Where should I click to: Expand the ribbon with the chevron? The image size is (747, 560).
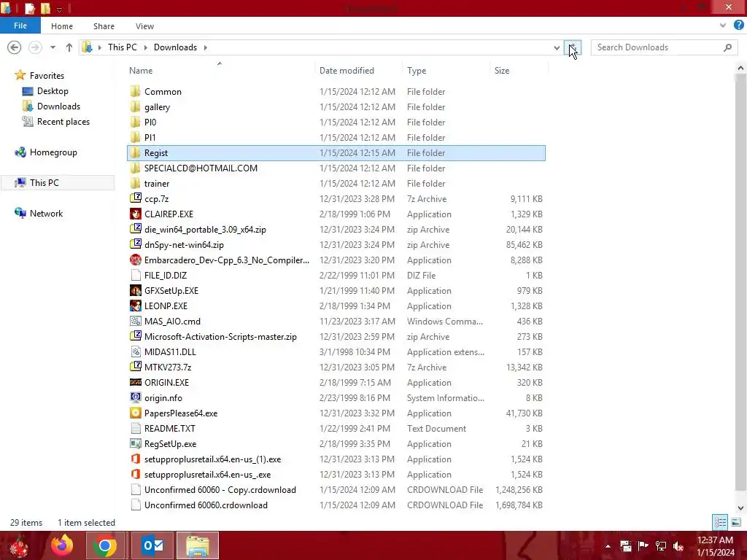723,26
